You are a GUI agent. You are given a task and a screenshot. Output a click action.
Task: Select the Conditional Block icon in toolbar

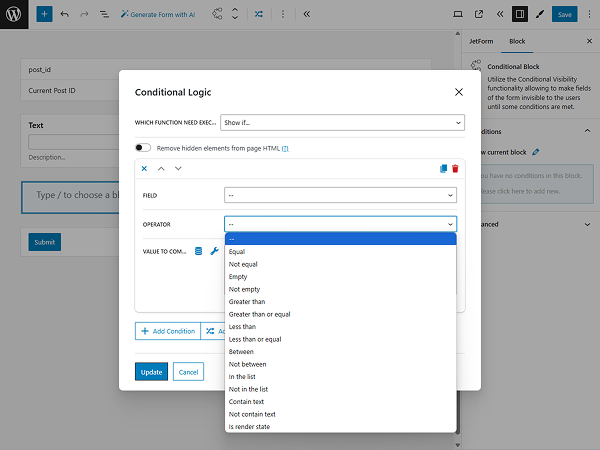tap(217, 14)
